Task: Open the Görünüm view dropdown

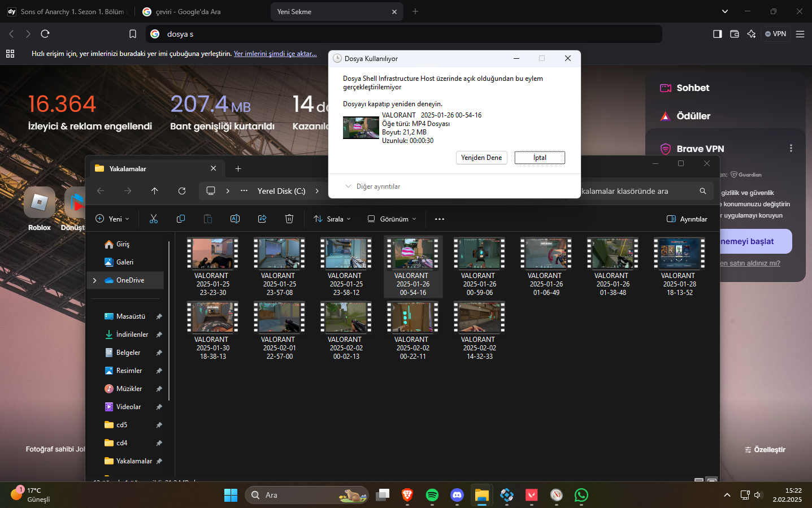Action: click(392, 219)
